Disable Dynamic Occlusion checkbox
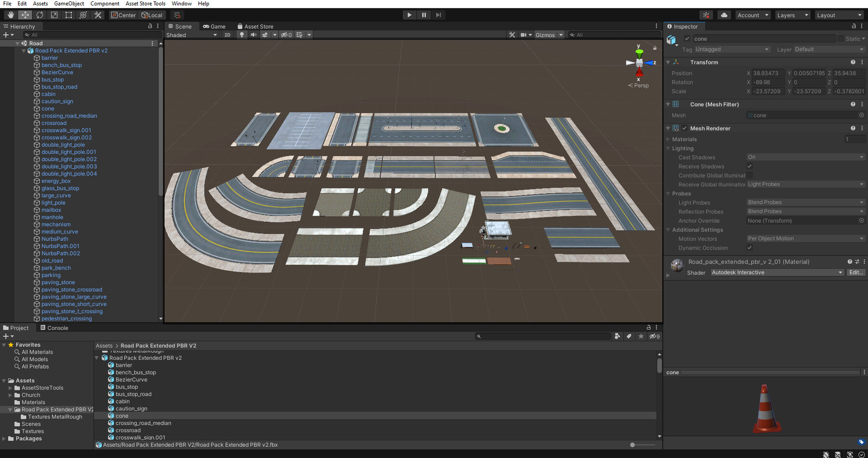Viewport: 868px width, 458px height. click(749, 248)
